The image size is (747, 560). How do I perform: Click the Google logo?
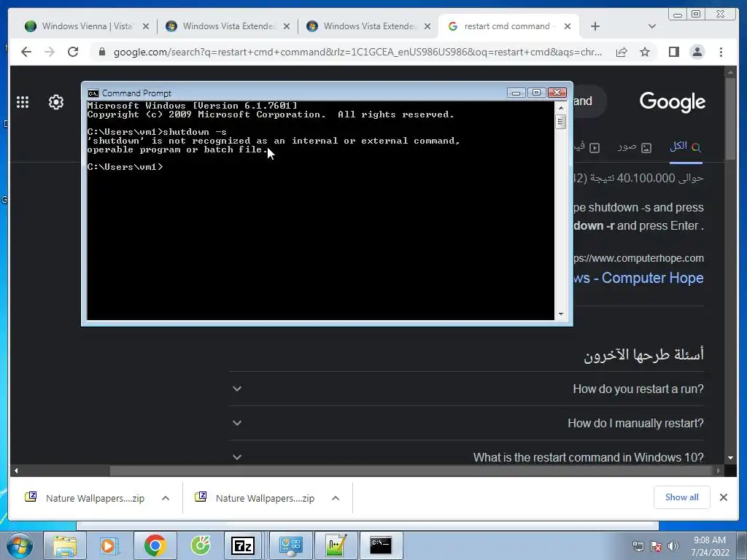[x=672, y=101]
